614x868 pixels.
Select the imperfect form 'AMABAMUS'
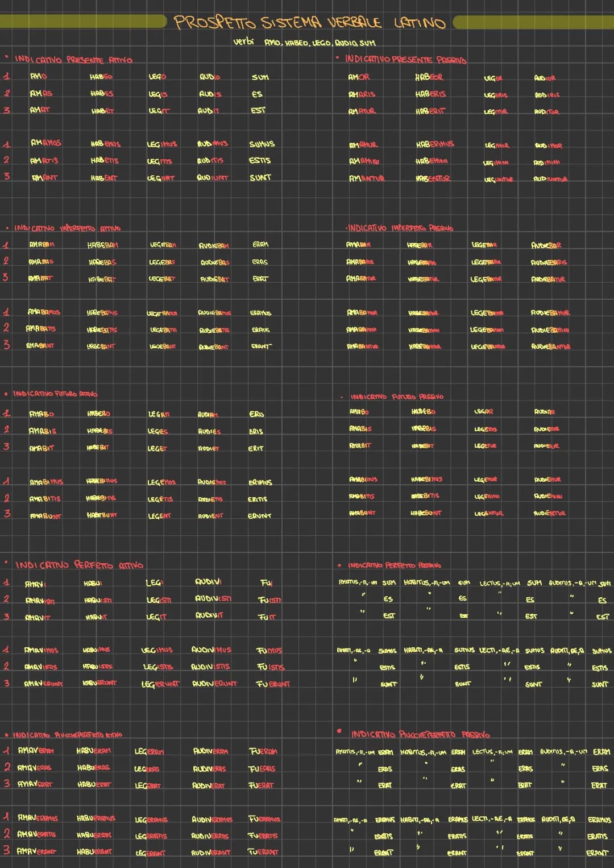[44, 312]
